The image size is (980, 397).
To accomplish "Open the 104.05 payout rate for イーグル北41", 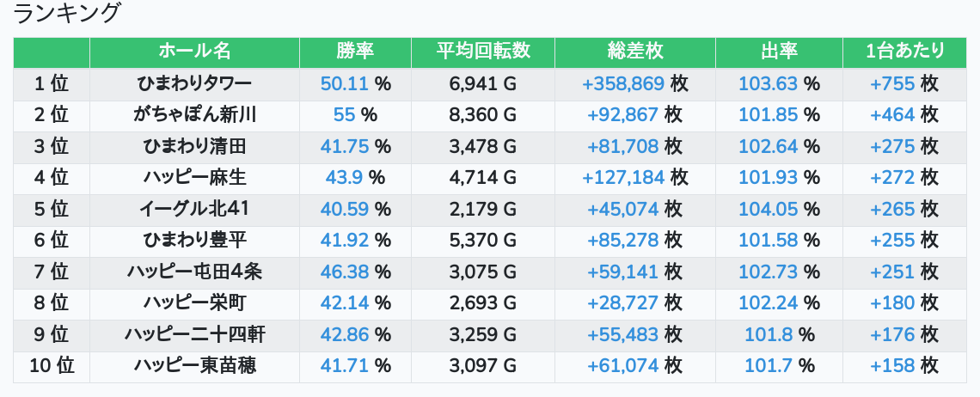I will pyautogui.click(x=768, y=210).
